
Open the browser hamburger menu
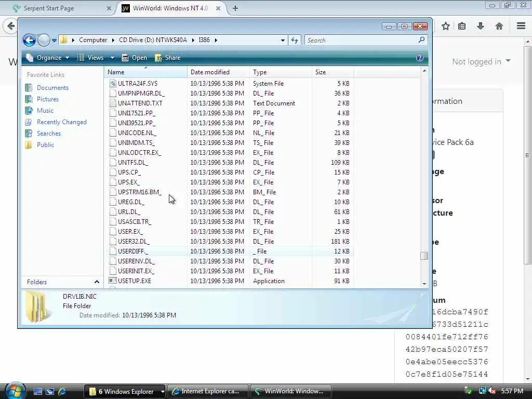(521, 26)
